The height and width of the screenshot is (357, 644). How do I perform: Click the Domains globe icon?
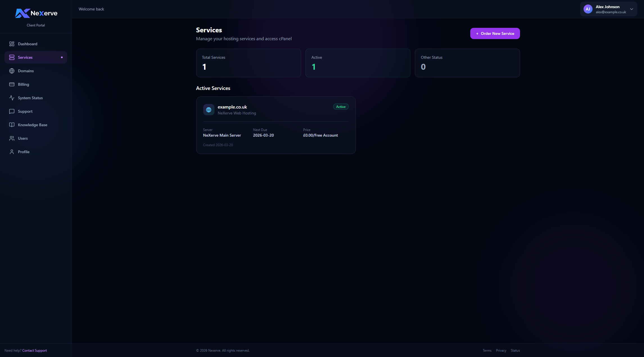[12, 71]
